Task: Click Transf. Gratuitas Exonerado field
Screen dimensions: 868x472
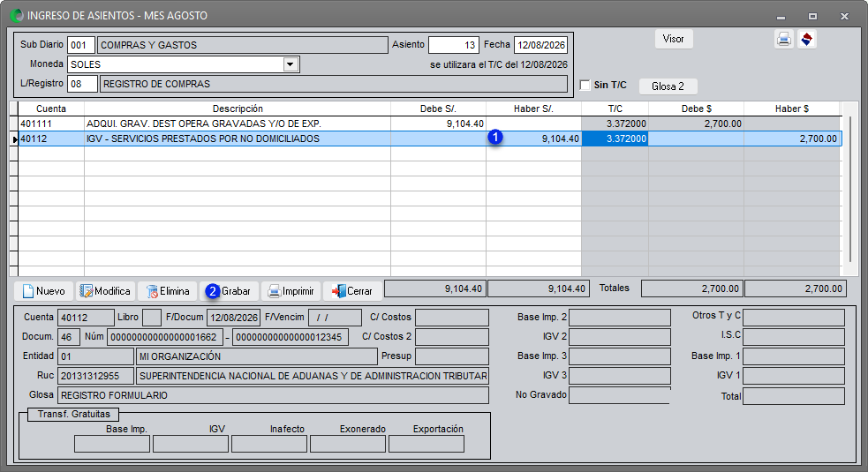Action: [x=348, y=444]
